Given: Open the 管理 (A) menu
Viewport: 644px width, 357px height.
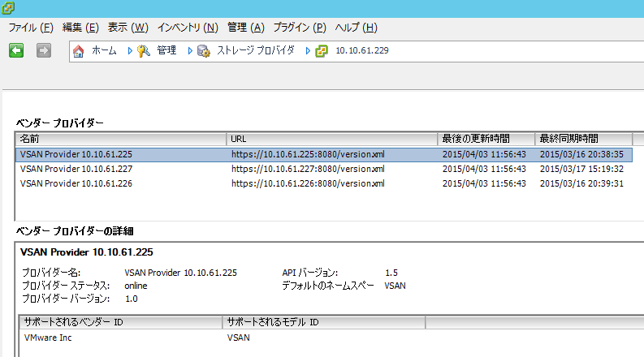Looking at the screenshot, I should (x=245, y=28).
